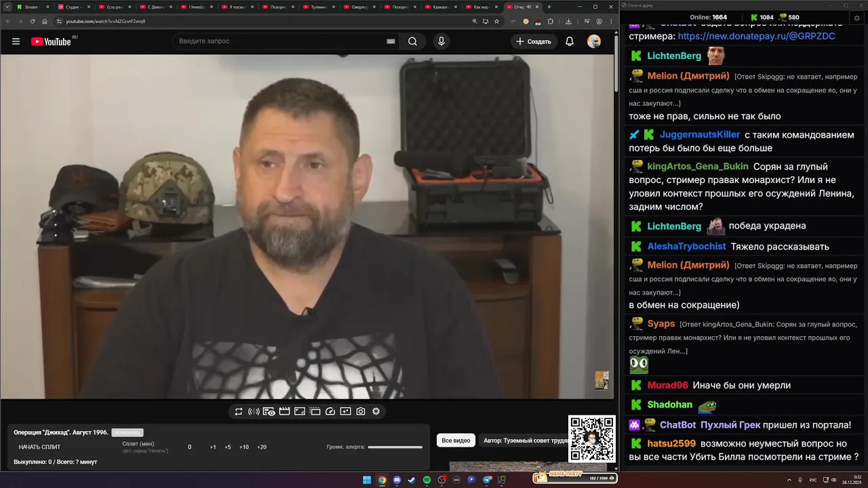Toggle pop-up player dashed-frame icon

click(315, 411)
